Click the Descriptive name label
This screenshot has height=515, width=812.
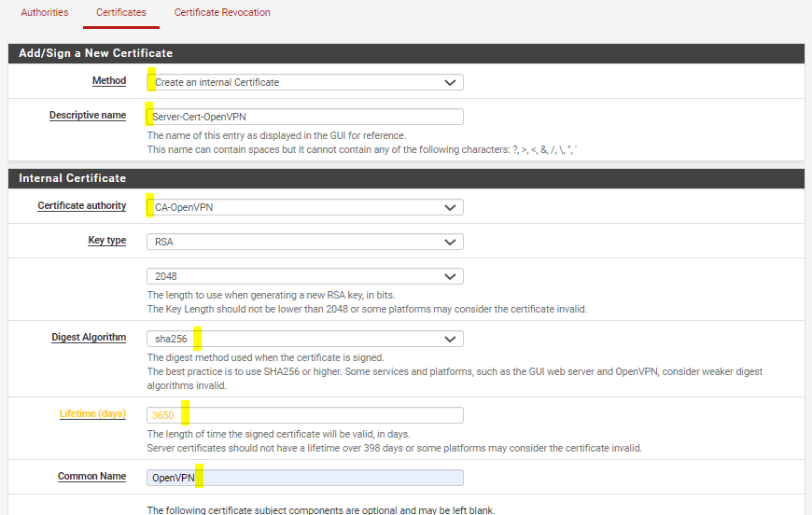click(88, 115)
